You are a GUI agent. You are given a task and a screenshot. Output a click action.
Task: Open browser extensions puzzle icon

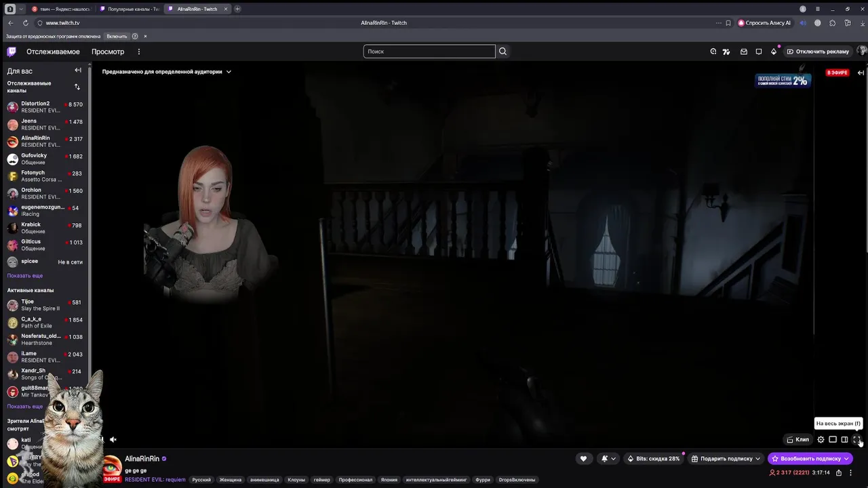click(x=833, y=22)
